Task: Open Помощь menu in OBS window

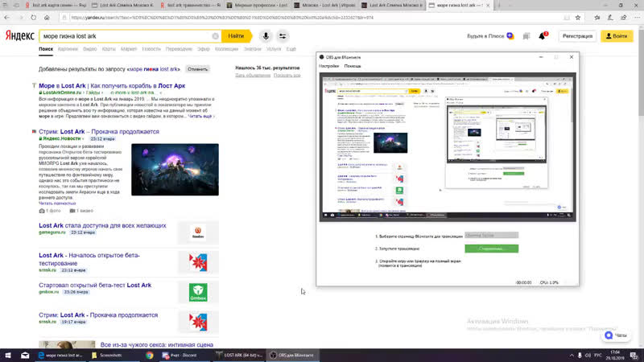Action: pos(353,66)
